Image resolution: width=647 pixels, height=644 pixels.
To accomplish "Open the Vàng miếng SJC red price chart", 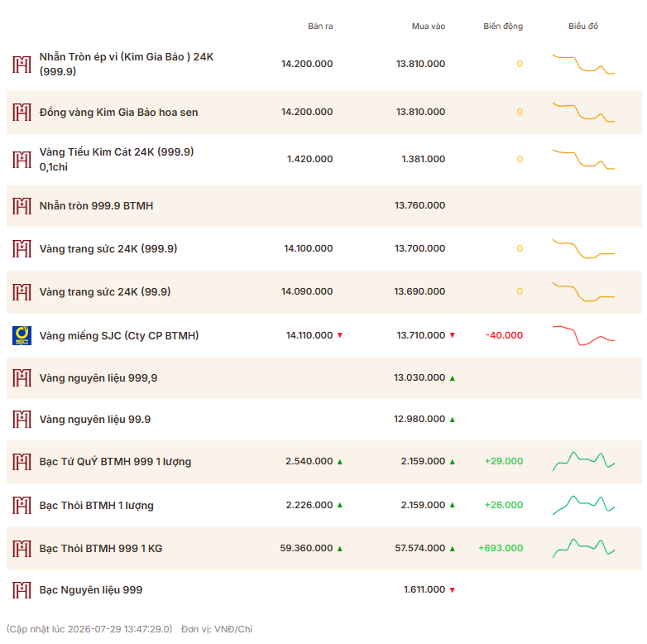I will (583, 335).
